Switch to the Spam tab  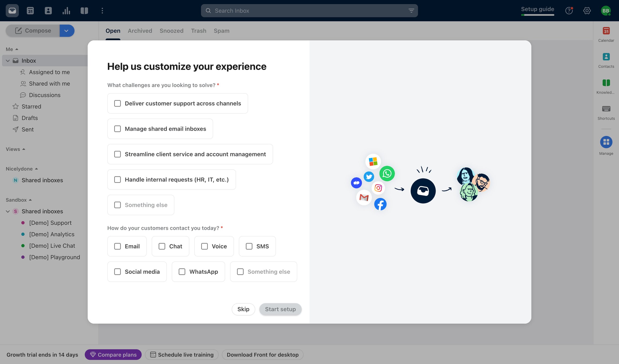[x=221, y=31]
